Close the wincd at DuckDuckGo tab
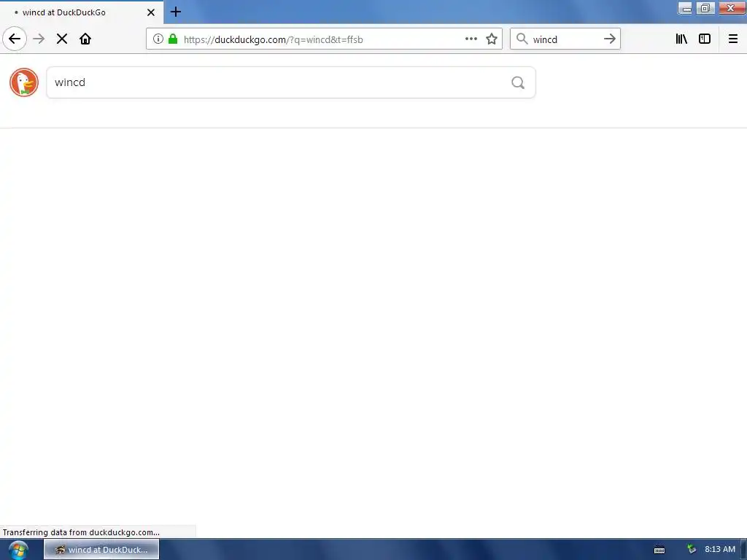The width and height of the screenshot is (747, 560). (151, 12)
